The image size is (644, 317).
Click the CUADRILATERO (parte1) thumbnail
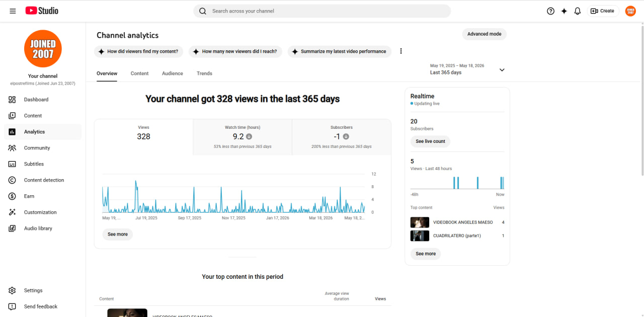click(x=420, y=235)
